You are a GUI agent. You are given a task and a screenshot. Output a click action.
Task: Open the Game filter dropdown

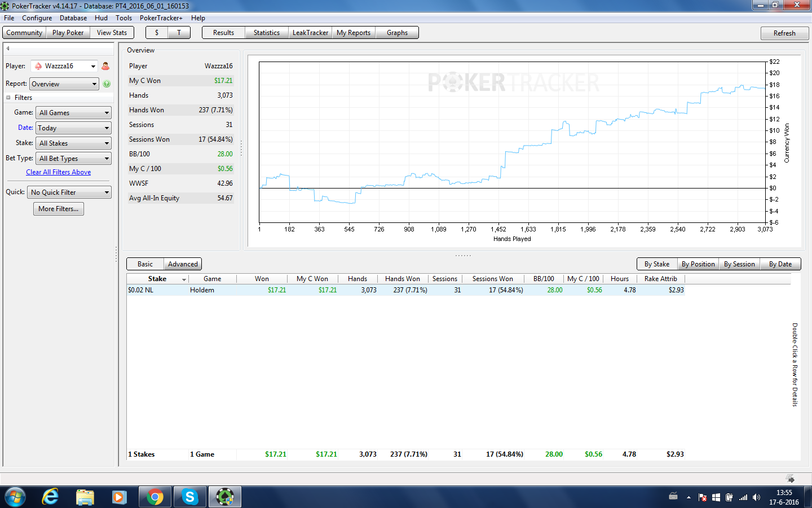tap(73, 113)
